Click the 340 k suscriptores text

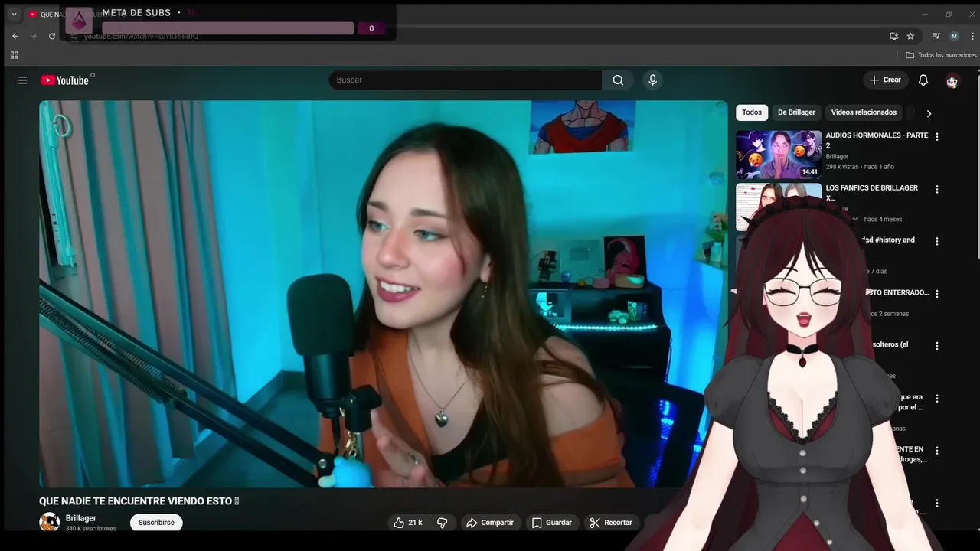[x=90, y=529]
